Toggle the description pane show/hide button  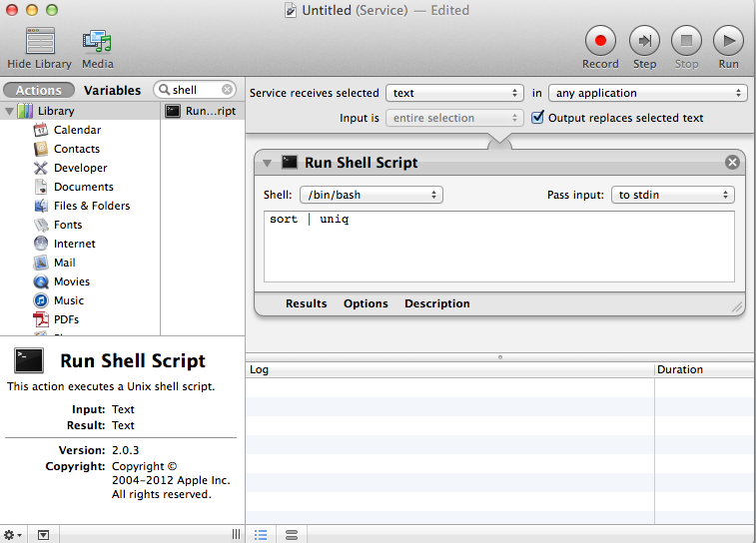click(43, 534)
